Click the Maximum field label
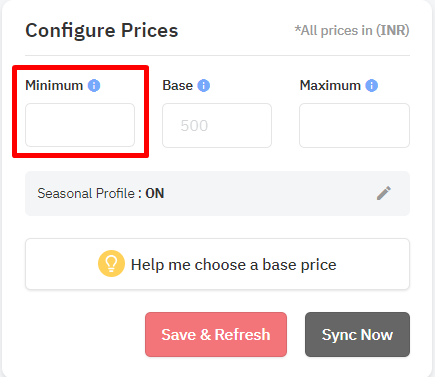 330,86
